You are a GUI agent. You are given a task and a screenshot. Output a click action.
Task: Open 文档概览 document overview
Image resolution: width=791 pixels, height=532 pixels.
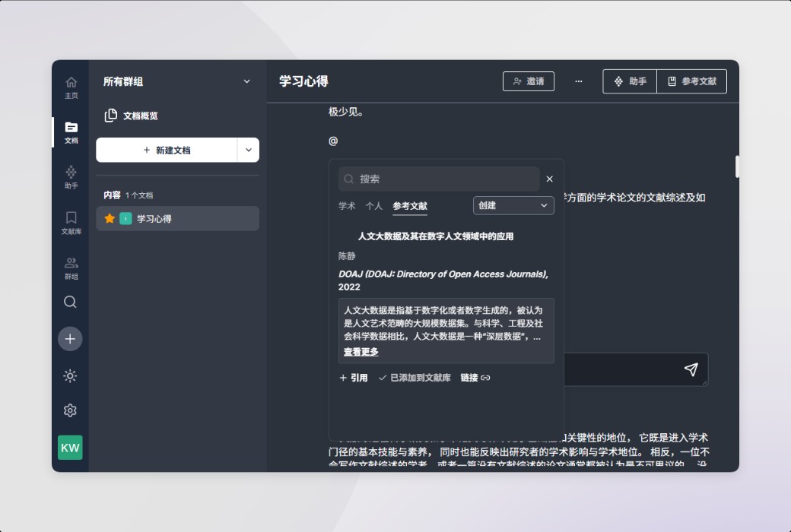[x=131, y=116]
